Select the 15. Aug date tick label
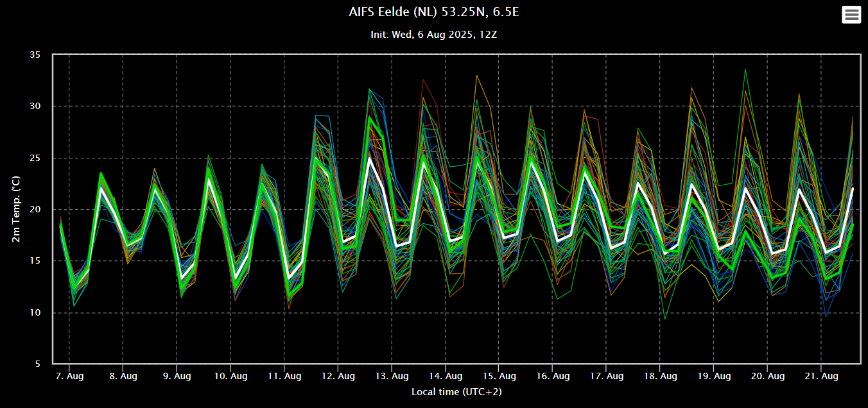Viewport: 868px width, 408px height. click(x=499, y=376)
